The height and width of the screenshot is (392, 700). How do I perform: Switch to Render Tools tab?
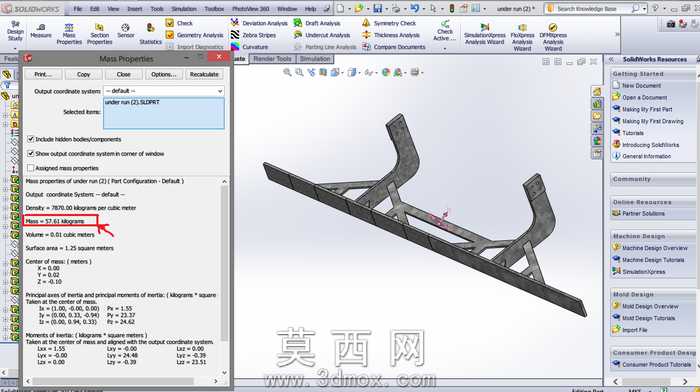(272, 59)
